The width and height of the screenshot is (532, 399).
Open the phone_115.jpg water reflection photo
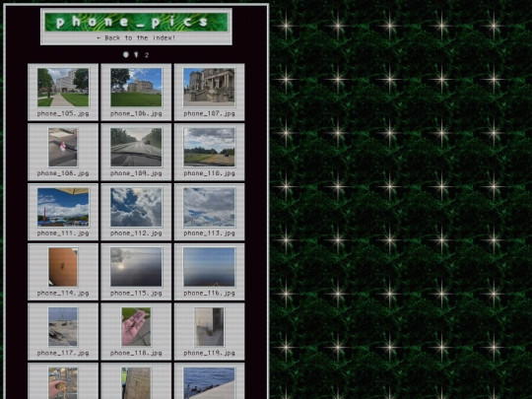[136, 267]
